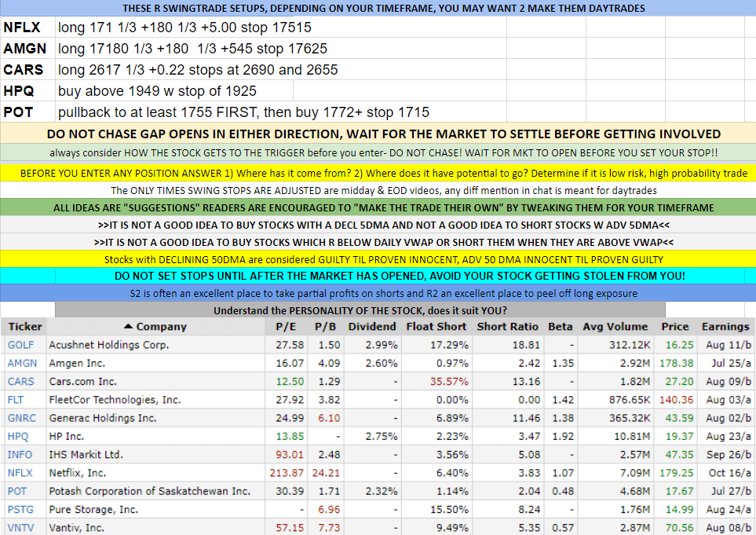Select the cyan DO NOT SET STOPS banner
The image size is (756, 535).
coord(378,276)
